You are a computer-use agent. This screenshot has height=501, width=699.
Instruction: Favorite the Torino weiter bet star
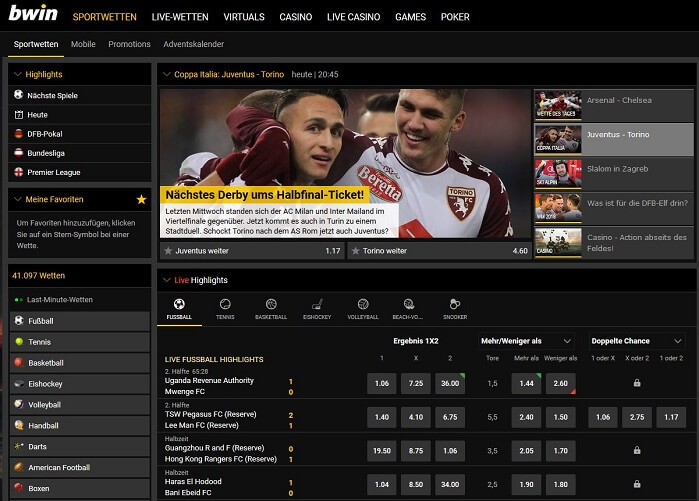pyautogui.click(x=355, y=250)
